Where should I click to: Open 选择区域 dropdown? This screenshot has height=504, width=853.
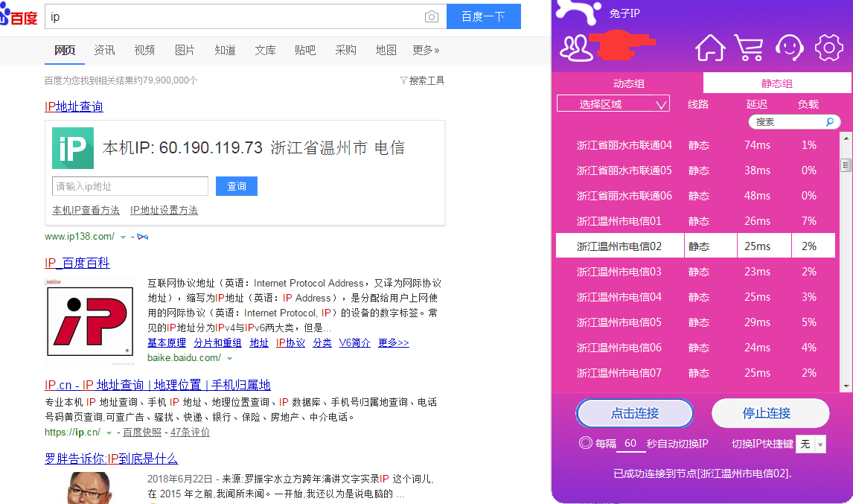coord(613,103)
